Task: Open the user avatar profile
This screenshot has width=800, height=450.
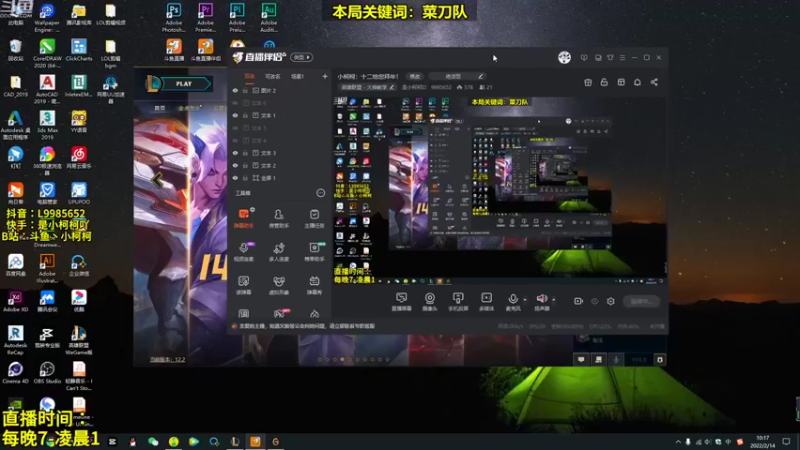Action: pyautogui.click(x=564, y=58)
